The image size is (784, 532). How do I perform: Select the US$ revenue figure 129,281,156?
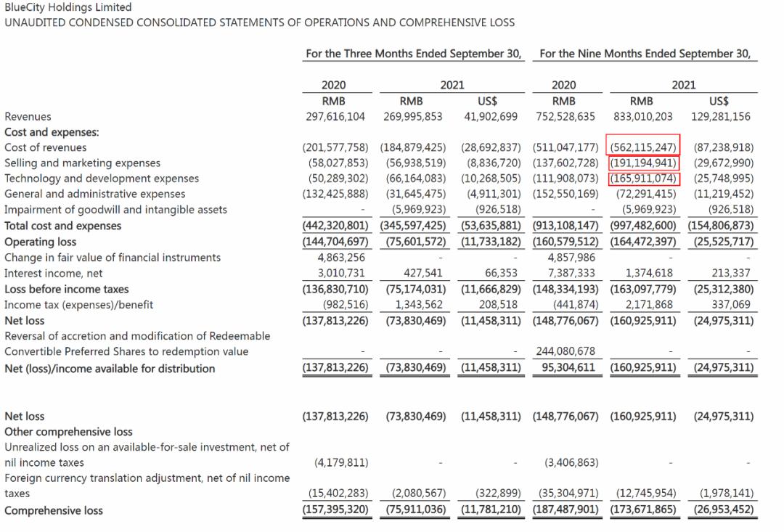(721, 117)
